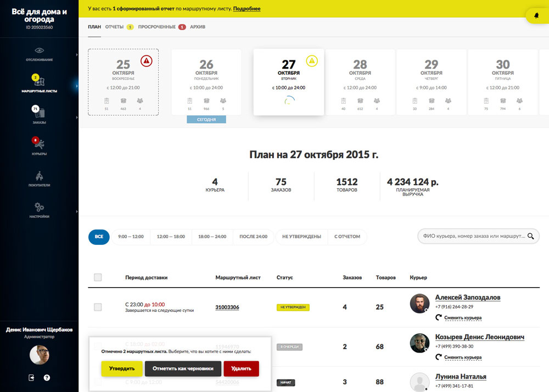Filter by Не утверждены status
The image size is (549, 392).
point(301,237)
